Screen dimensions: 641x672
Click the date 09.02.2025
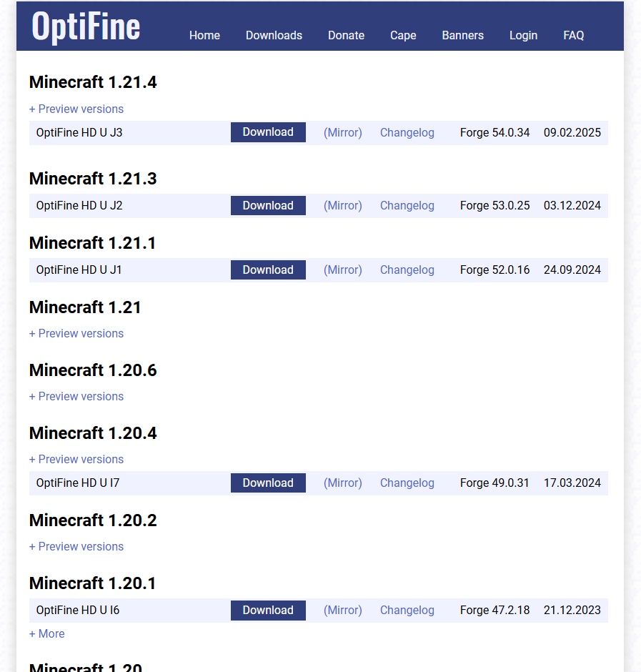(x=572, y=133)
